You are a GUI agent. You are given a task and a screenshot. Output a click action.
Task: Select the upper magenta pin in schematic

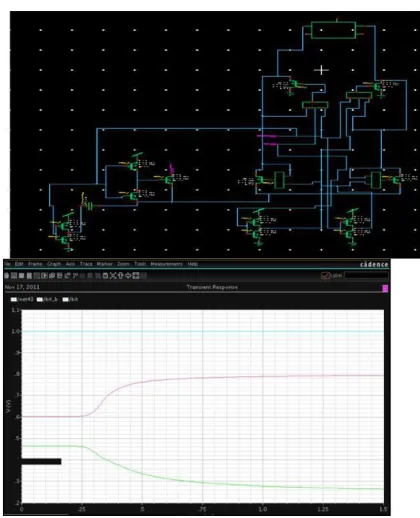266,136
